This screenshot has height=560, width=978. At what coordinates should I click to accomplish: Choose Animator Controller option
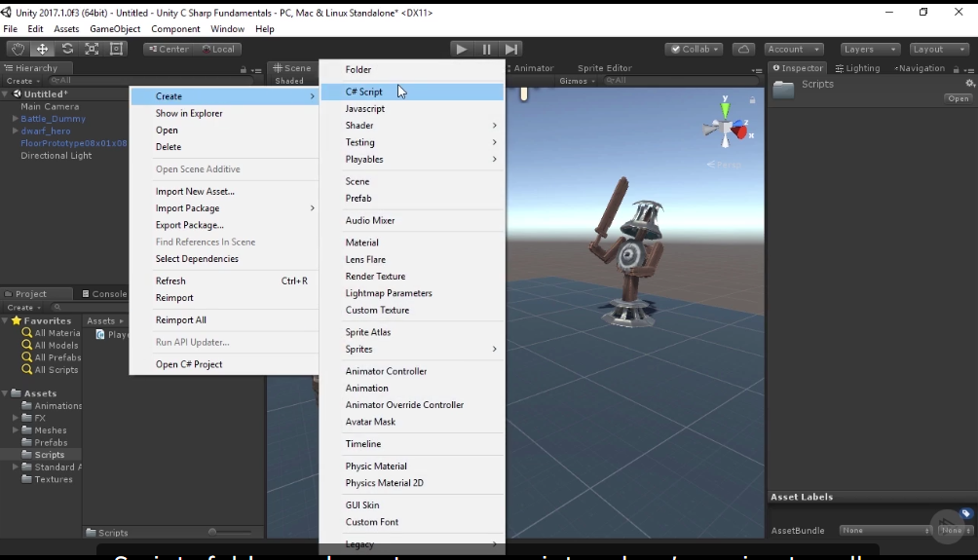coord(412,371)
